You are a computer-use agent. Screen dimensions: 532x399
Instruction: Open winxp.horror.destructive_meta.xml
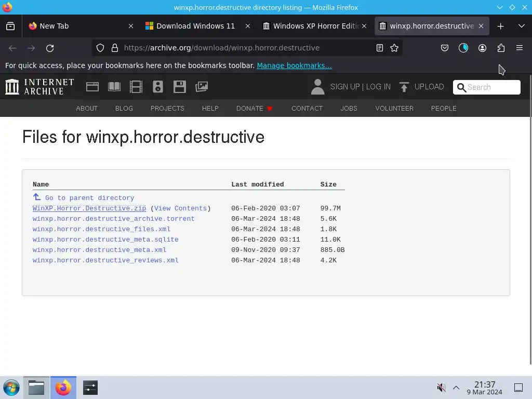(x=99, y=250)
